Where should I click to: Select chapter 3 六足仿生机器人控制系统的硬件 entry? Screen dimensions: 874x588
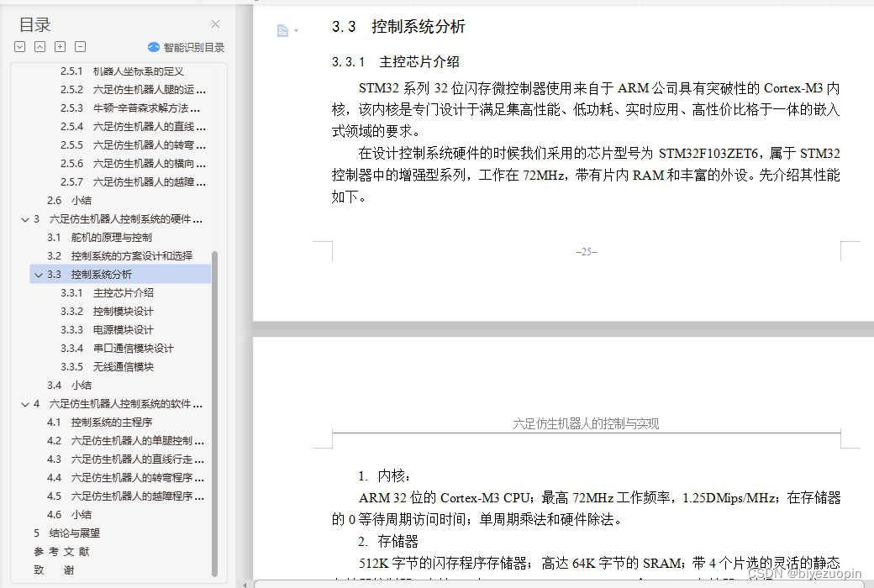118,219
